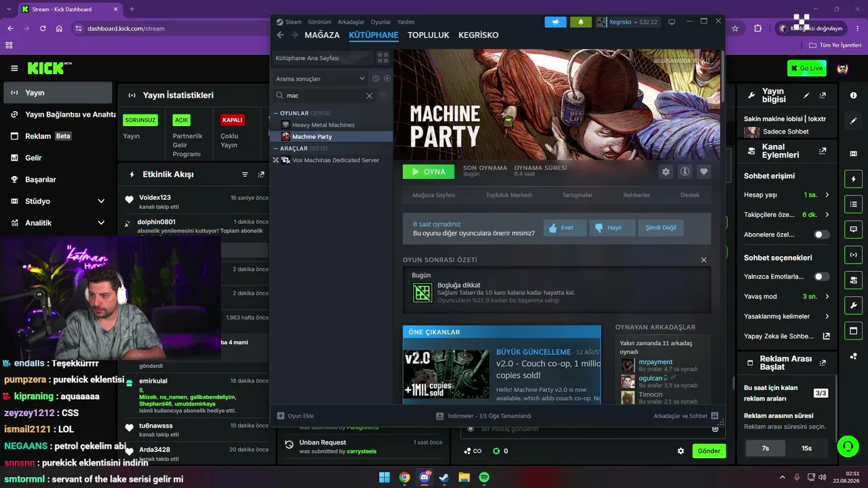Clear the 'mac' library search
This screenshot has height=488, width=868.
coord(369,96)
